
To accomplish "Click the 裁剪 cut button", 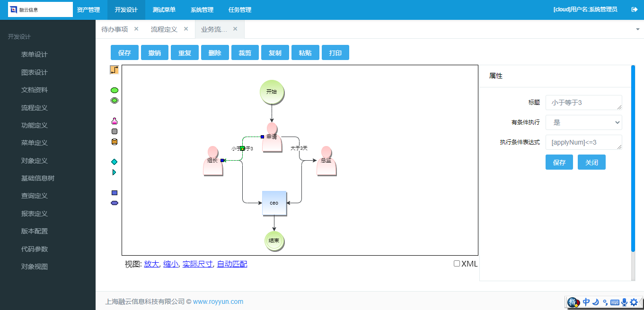I will point(245,52).
